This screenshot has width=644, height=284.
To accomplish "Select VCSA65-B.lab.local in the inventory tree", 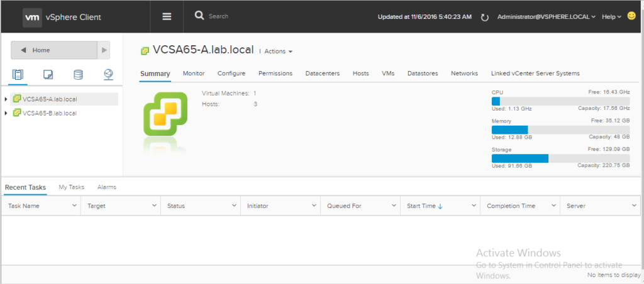I will 50,113.
